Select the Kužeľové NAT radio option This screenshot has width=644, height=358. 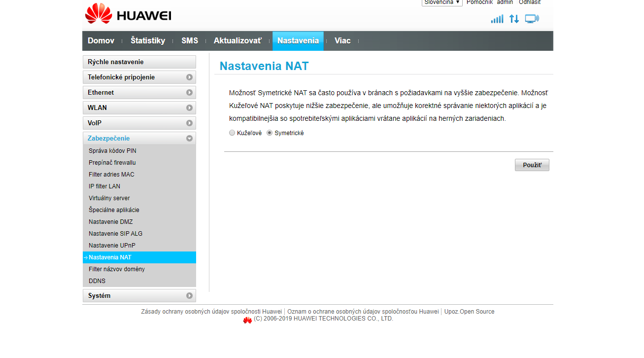point(233,133)
